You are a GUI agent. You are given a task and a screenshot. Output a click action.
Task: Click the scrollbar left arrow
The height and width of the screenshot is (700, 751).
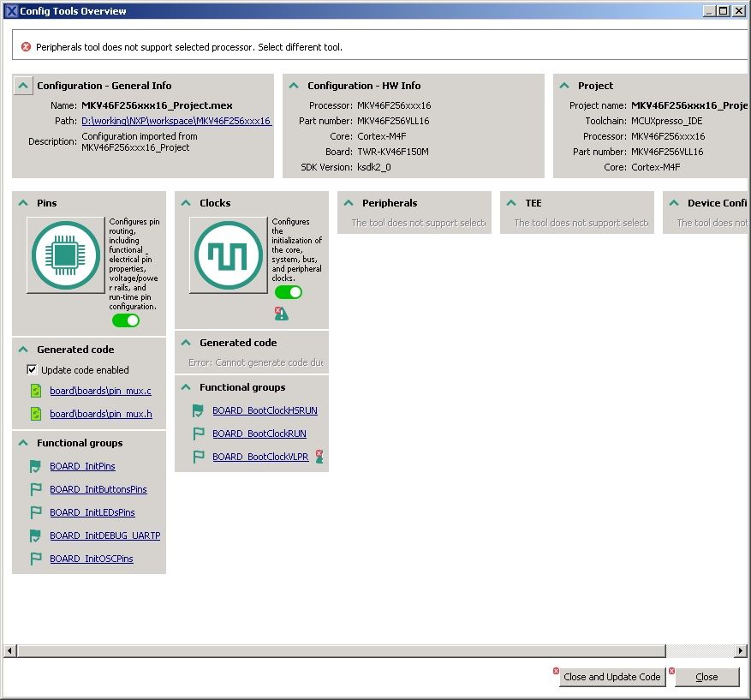coord(9,650)
